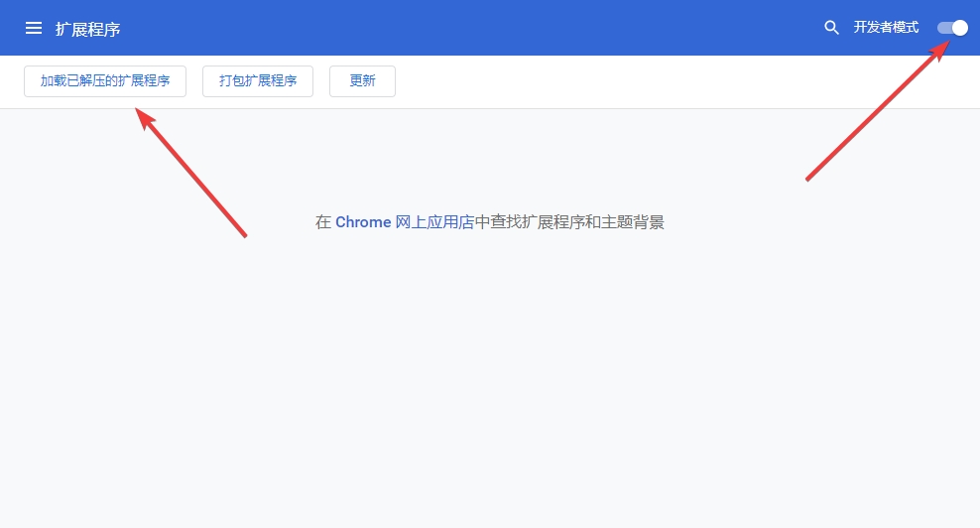This screenshot has height=528, width=980.
Task: Turn off the 开发者模式 toggle
Action: pos(952,28)
